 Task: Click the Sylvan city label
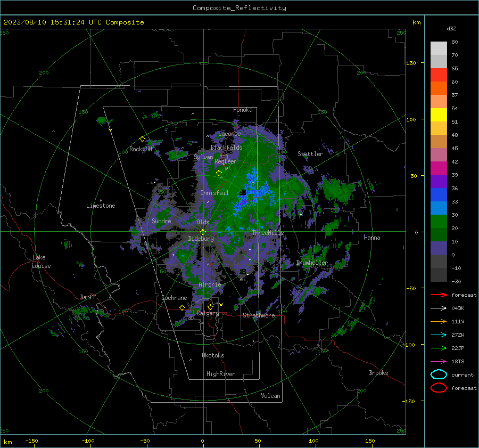point(203,157)
